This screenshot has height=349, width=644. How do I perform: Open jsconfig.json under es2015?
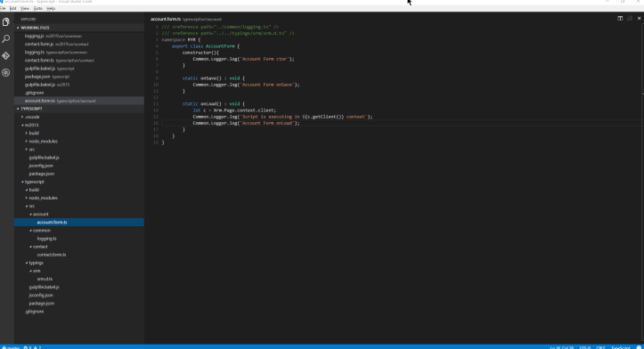79,166
